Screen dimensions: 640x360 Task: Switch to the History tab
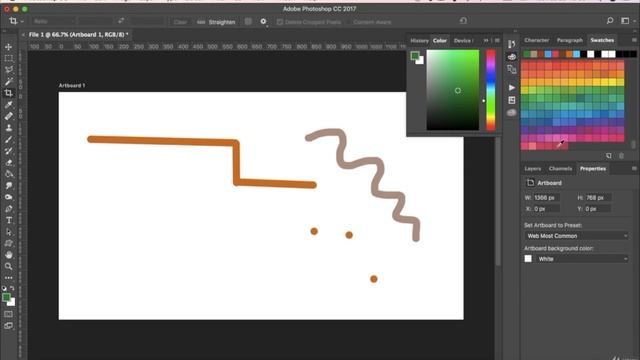[x=419, y=41]
